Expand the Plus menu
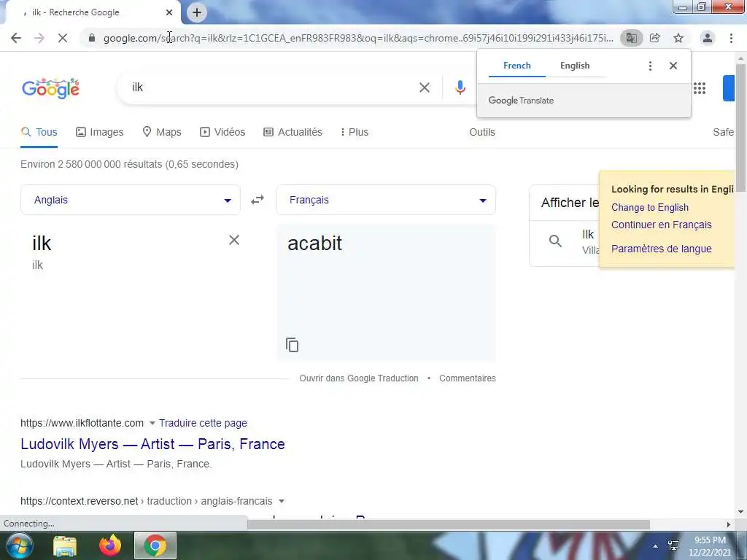Screen dimensions: 747x560 [355, 133]
